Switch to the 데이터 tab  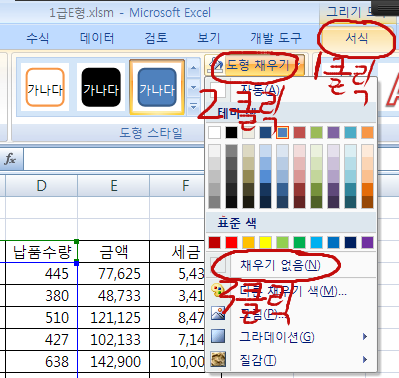point(97,38)
